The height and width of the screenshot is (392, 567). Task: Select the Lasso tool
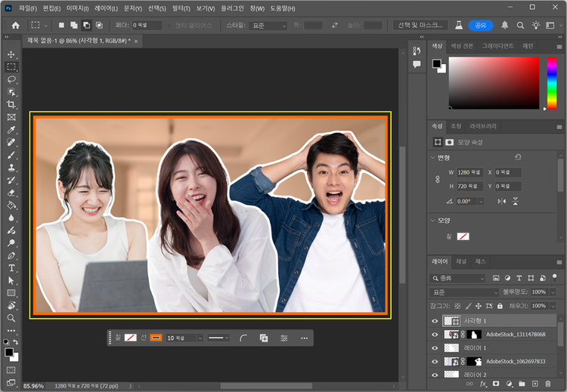tap(11, 79)
